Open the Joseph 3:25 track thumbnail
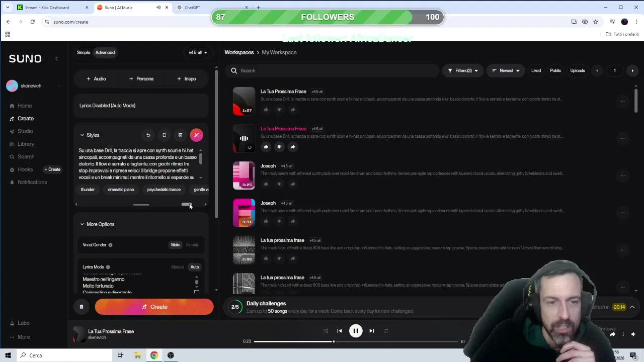The image size is (644, 362). pyautogui.click(x=244, y=175)
